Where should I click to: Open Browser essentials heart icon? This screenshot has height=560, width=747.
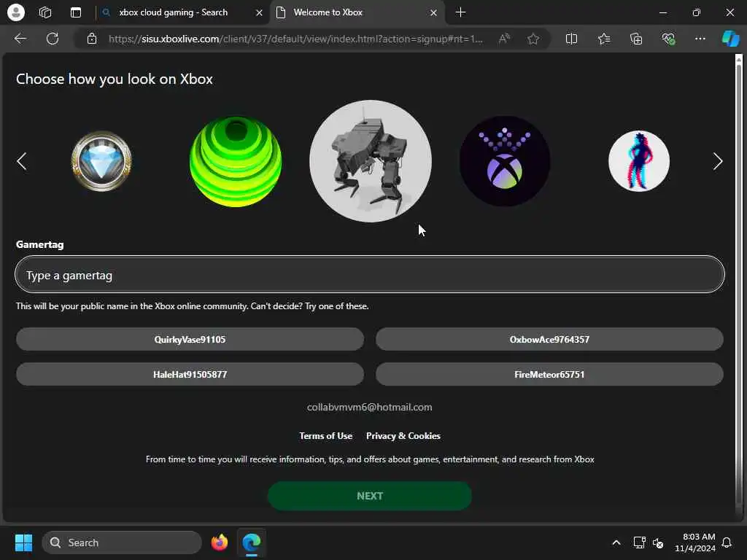pyautogui.click(x=668, y=39)
